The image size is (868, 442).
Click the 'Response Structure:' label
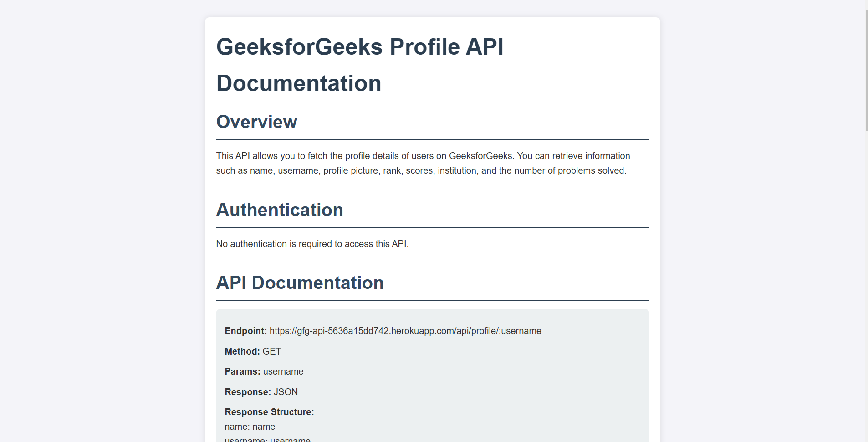pos(269,412)
